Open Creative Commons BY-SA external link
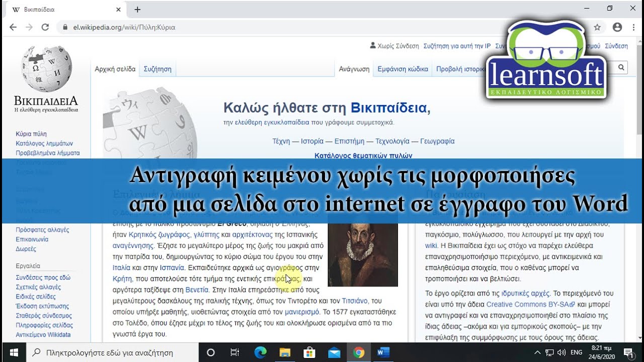The width and height of the screenshot is (644, 362). click(531, 304)
